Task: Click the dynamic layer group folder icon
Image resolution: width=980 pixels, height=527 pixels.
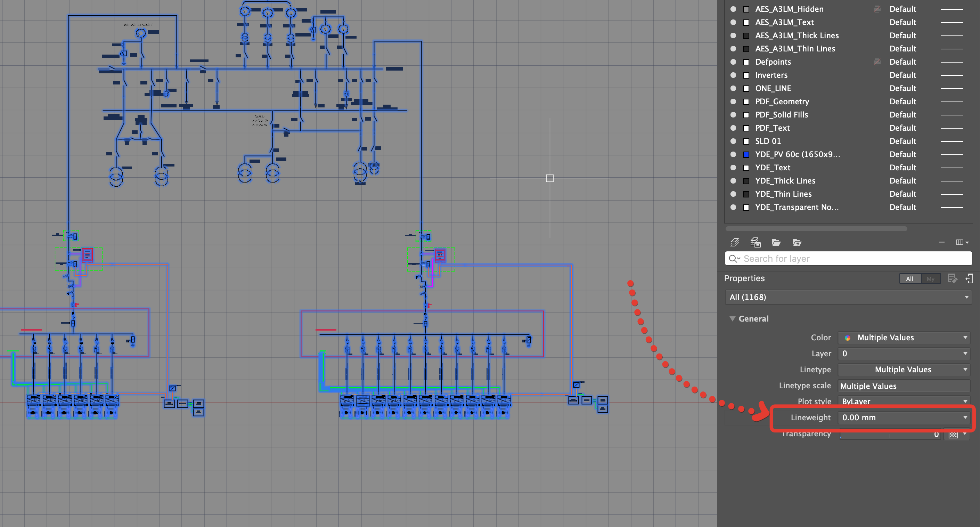Action: pos(797,242)
